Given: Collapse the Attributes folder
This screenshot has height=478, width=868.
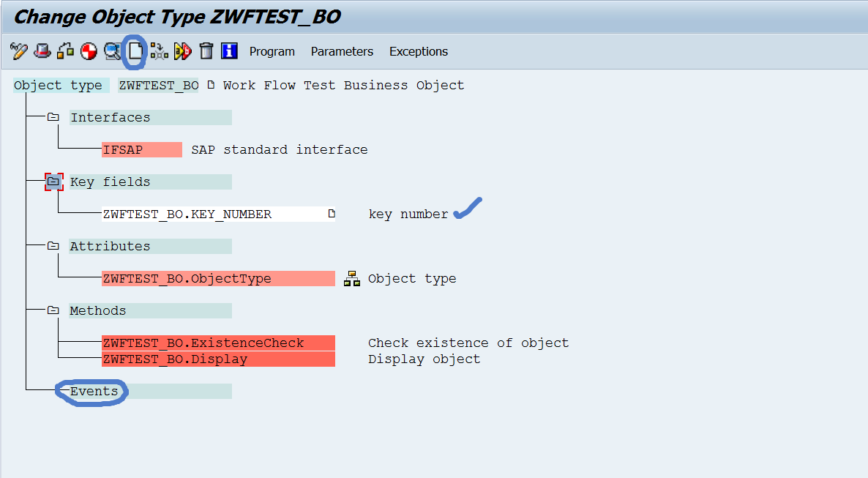Looking at the screenshot, I should click(x=53, y=245).
